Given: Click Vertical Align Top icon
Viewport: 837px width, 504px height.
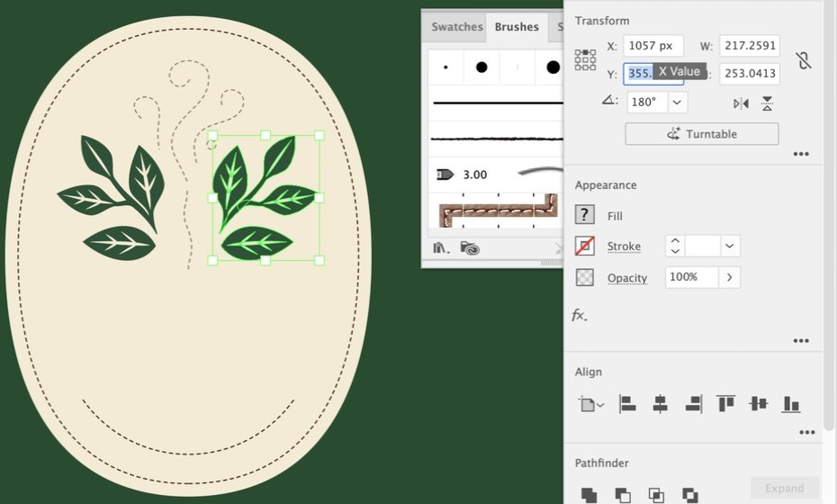Looking at the screenshot, I should point(725,403).
